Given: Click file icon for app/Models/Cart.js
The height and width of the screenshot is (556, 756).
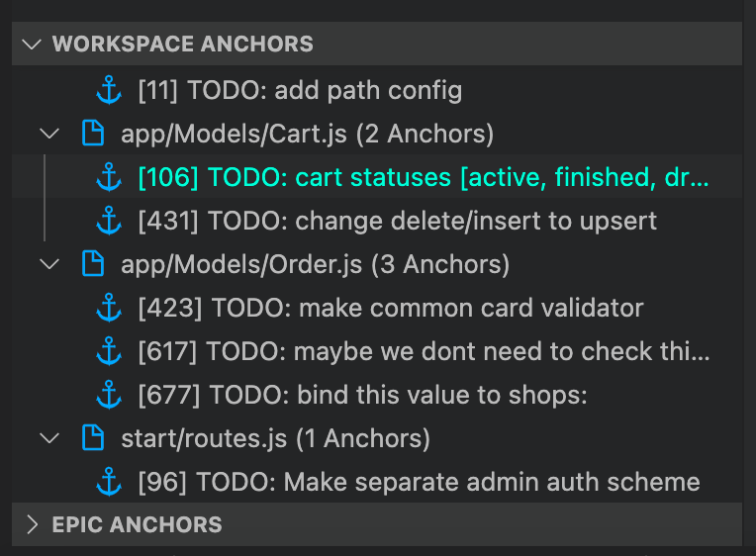Looking at the screenshot, I should pos(92,134).
